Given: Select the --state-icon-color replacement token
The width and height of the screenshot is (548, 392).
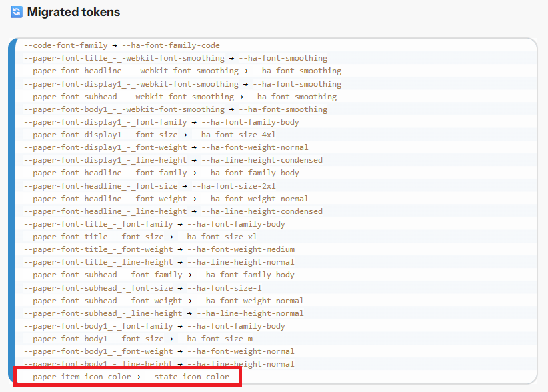Looking at the screenshot, I should pos(187,377).
